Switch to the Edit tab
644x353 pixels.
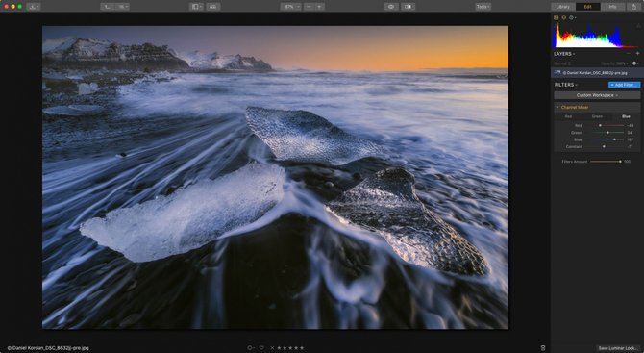point(588,7)
